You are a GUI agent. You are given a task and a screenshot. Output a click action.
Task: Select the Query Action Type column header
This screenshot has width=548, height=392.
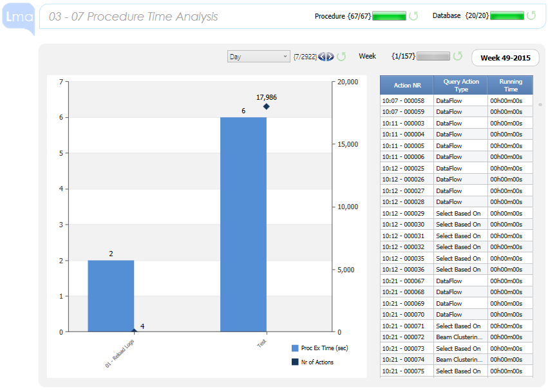tap(460, 84)
